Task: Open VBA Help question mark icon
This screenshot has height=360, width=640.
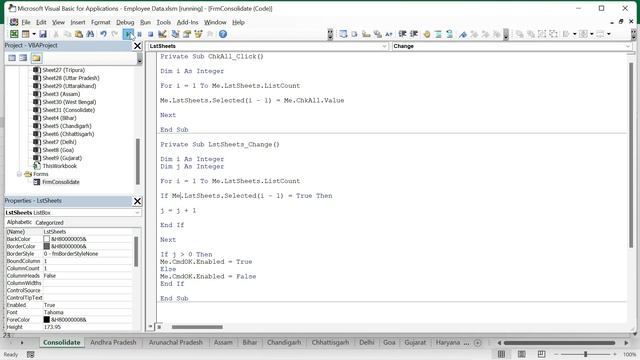Action: coord(223,34)
